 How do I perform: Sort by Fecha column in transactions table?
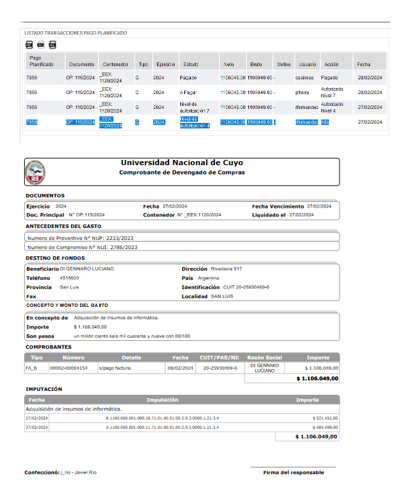(x=364, y=64)
